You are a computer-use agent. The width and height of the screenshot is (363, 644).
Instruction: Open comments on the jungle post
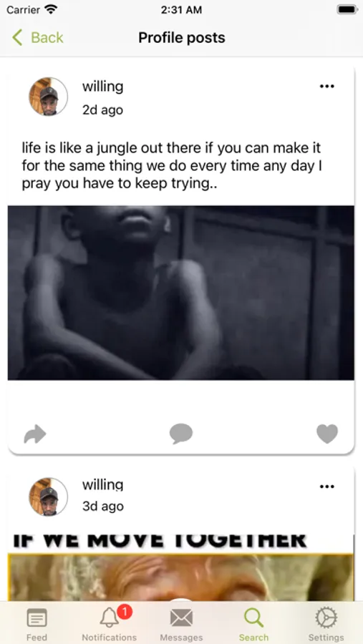click(x=181, y=434)
